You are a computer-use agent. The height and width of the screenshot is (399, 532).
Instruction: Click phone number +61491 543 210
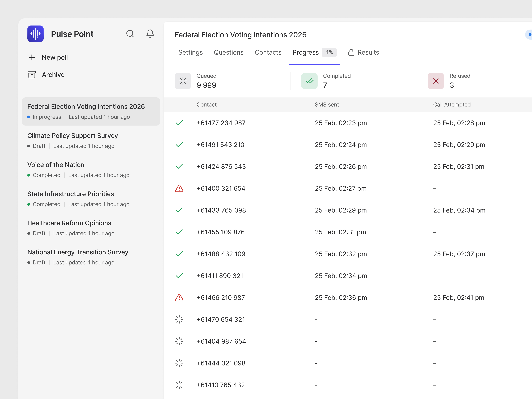coord(221,145)
